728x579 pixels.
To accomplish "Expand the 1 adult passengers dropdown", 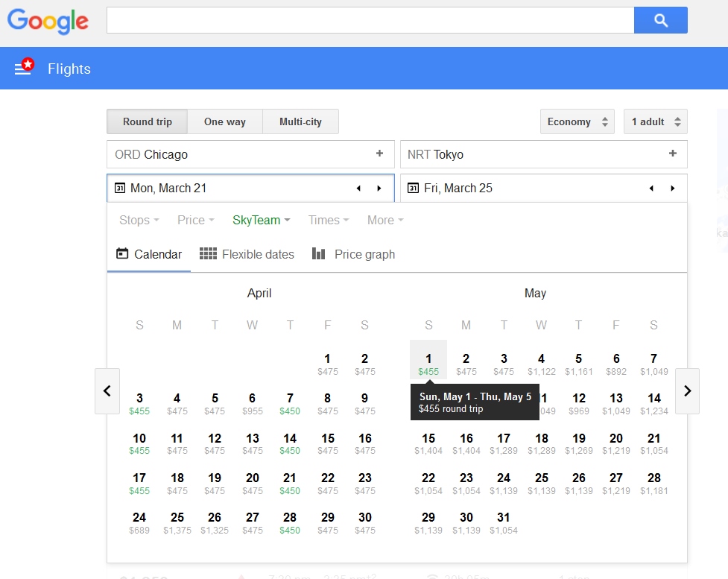I will click(x=655, y=121).
